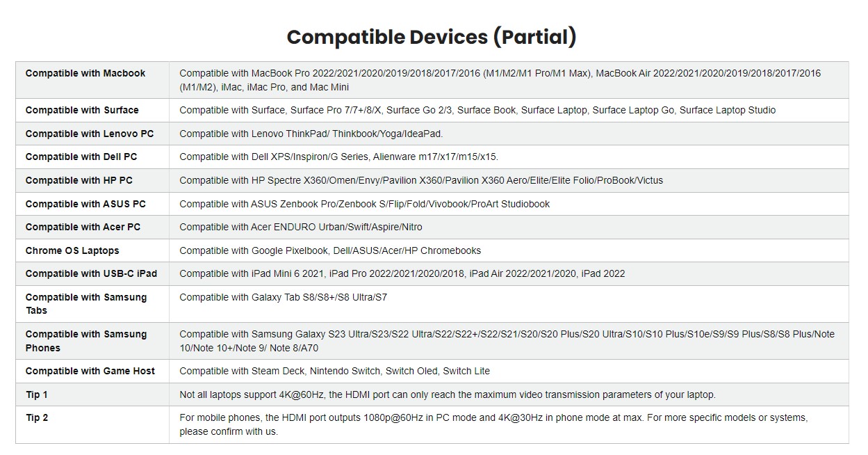Select the Compatible with Surface label
The height and width of the screenshot is (455, 868).
coord(82,110)
